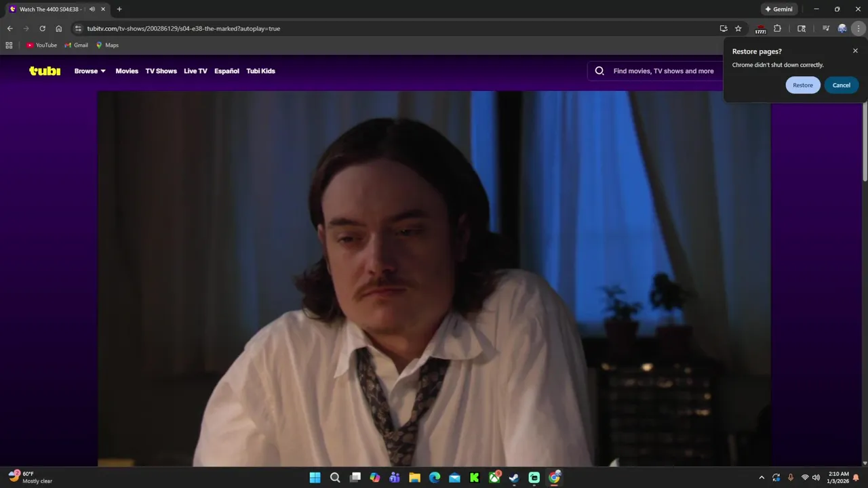Expand the Browse dropdown menu

point(90,71)
